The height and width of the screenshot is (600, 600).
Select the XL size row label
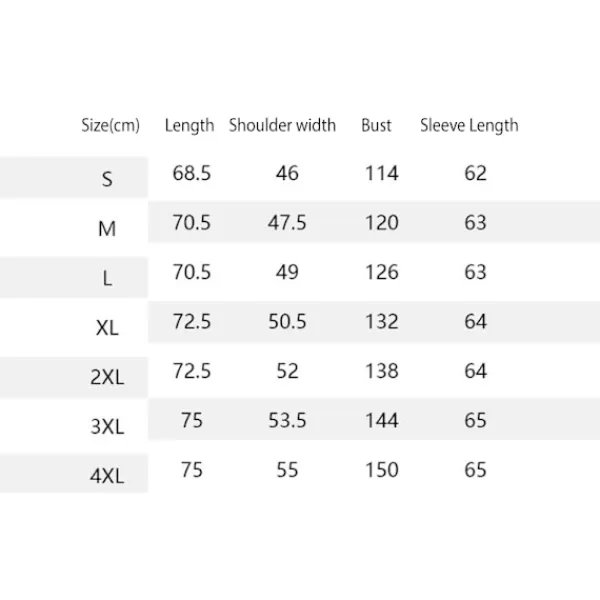point(107,329)
